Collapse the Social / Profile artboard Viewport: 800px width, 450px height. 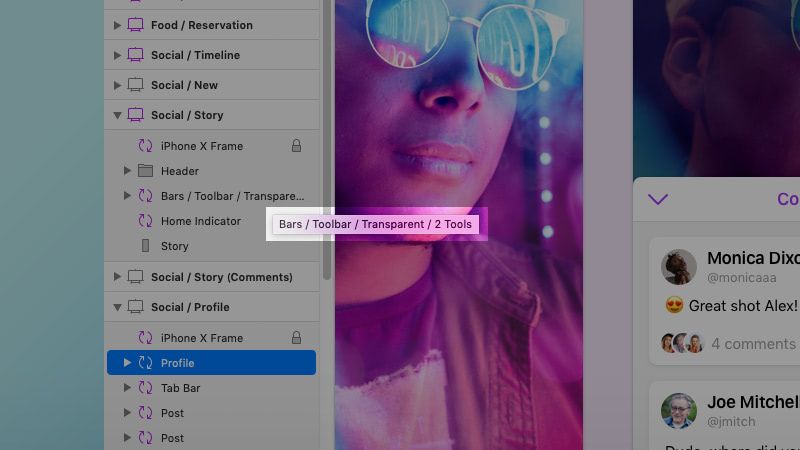tap(117, 307)
